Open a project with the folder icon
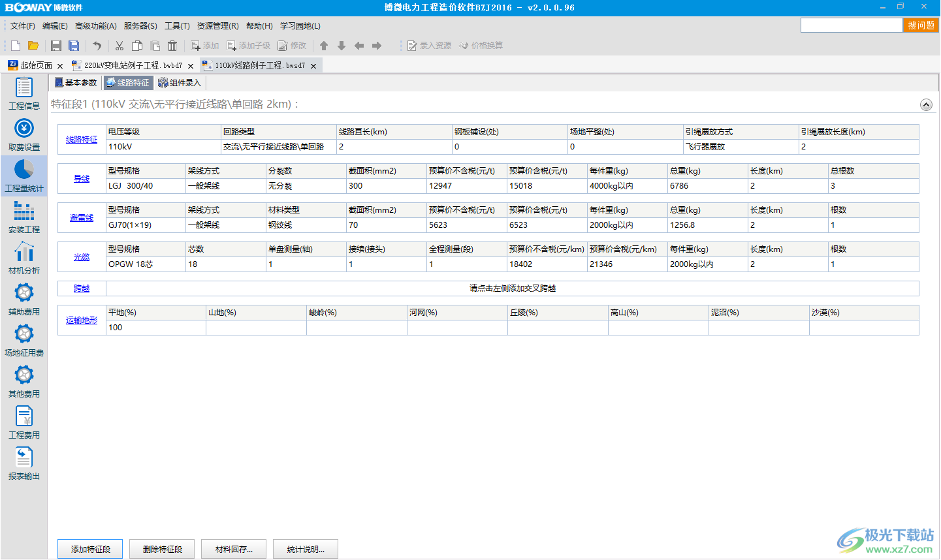 coord(33,46)
